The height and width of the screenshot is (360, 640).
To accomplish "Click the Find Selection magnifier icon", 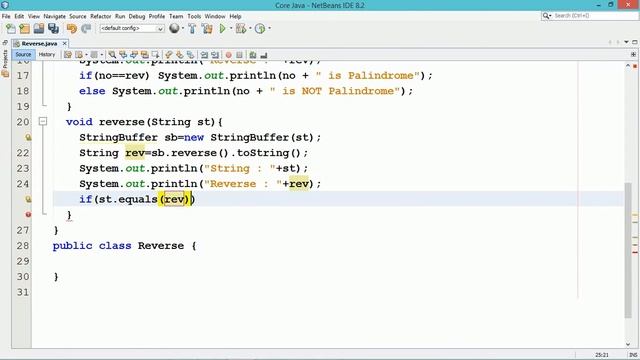I will click(112, 55).
